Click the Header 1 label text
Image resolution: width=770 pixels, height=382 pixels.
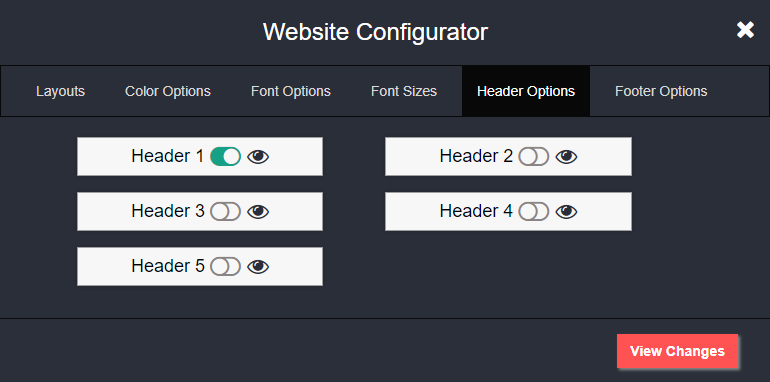[x=167, y=156]
